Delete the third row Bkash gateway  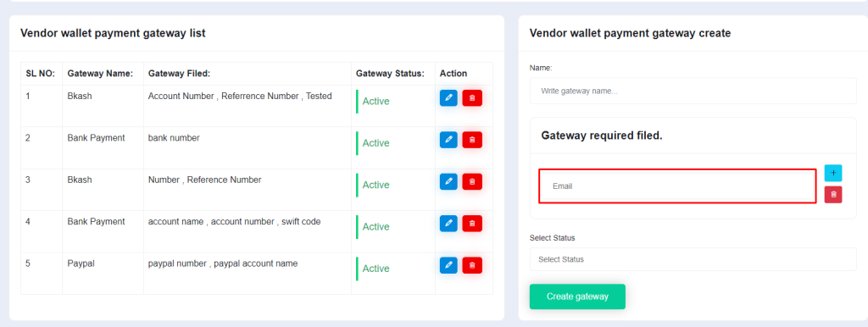click(x=472, y=181)
